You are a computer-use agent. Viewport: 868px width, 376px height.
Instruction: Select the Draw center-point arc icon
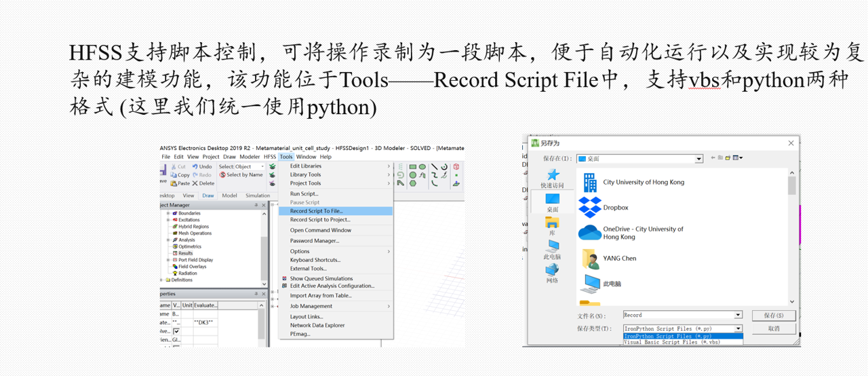(x=444, y=167)
